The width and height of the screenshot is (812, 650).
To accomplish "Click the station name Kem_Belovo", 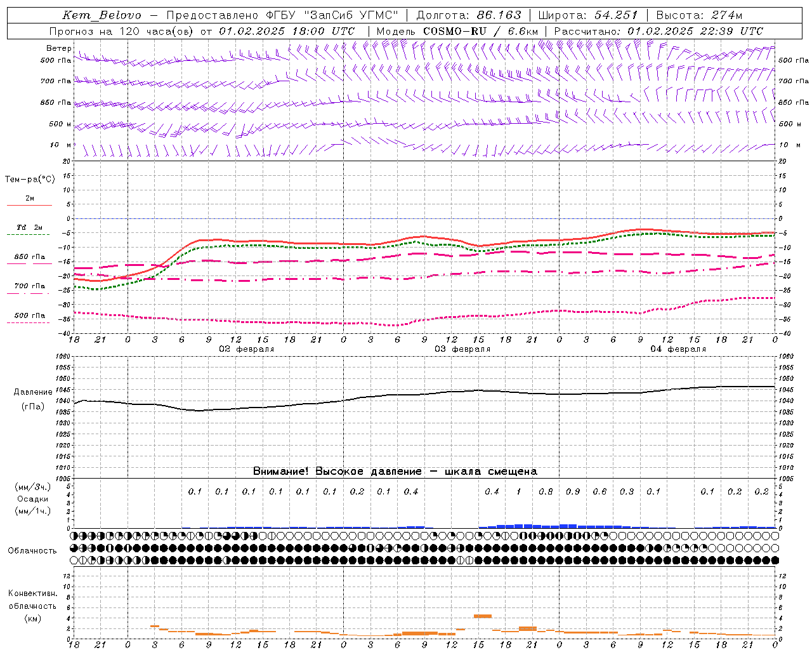I will [101, 15].
